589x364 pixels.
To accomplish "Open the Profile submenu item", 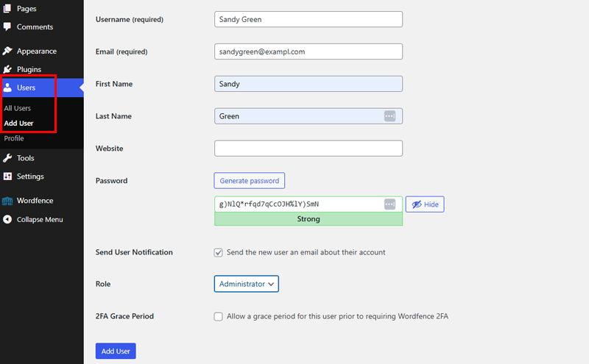I will [x=14, y=138].
